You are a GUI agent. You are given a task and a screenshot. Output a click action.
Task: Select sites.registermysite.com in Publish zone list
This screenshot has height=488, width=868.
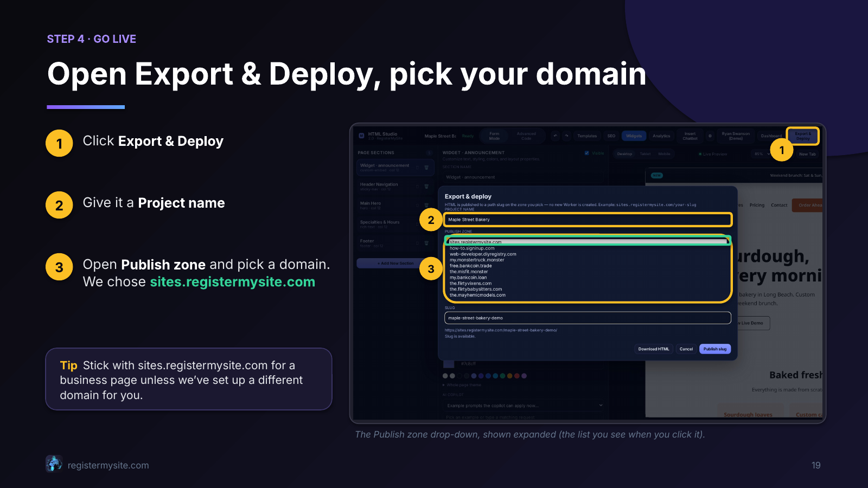coord(588,242)
